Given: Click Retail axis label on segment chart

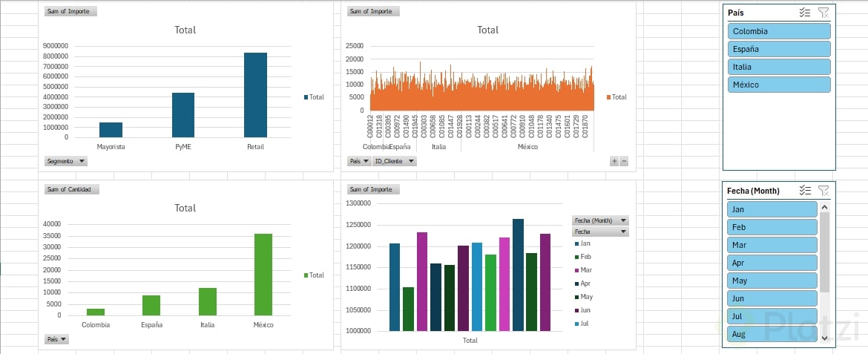Looking at the screenshot, I should pos(256,147).
